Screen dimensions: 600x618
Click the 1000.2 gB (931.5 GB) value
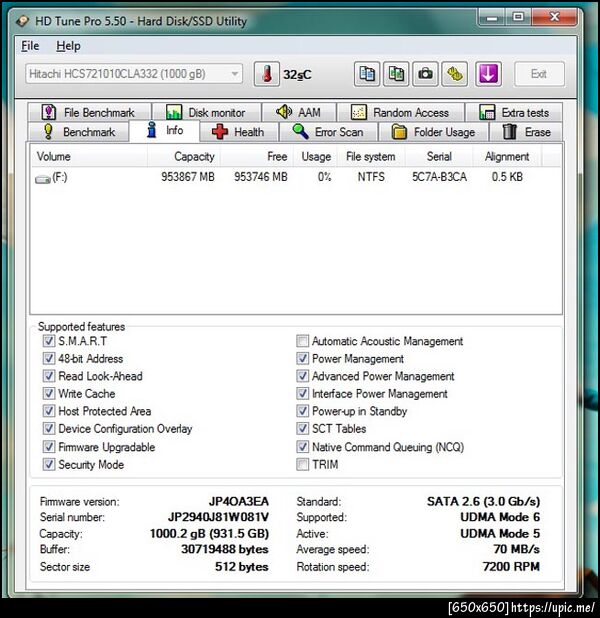(x=209, y=533)
